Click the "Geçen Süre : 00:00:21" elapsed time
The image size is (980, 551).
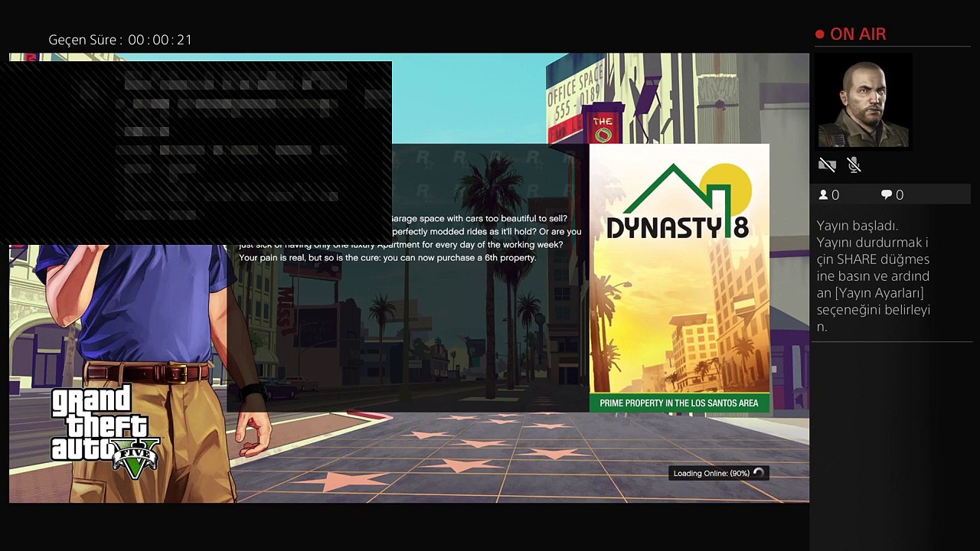[120, 40]
